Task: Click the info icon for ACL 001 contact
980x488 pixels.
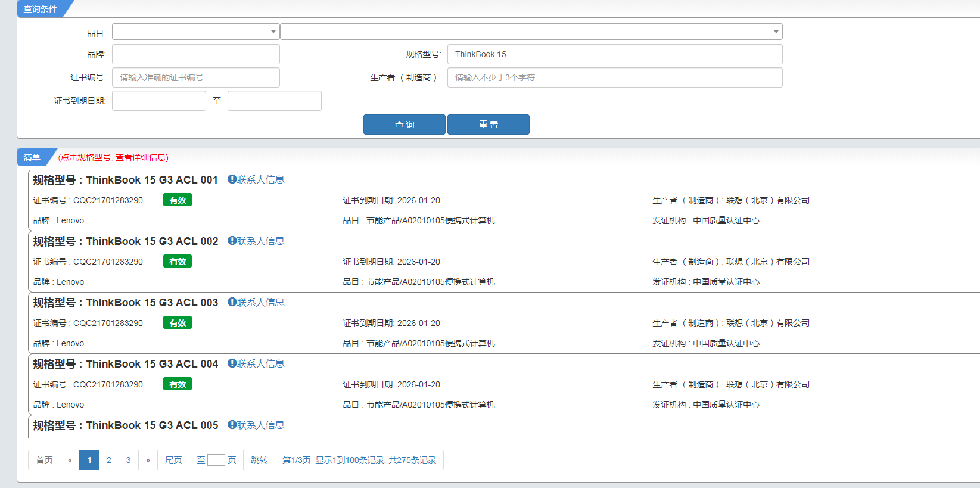Action: point(232,179)
